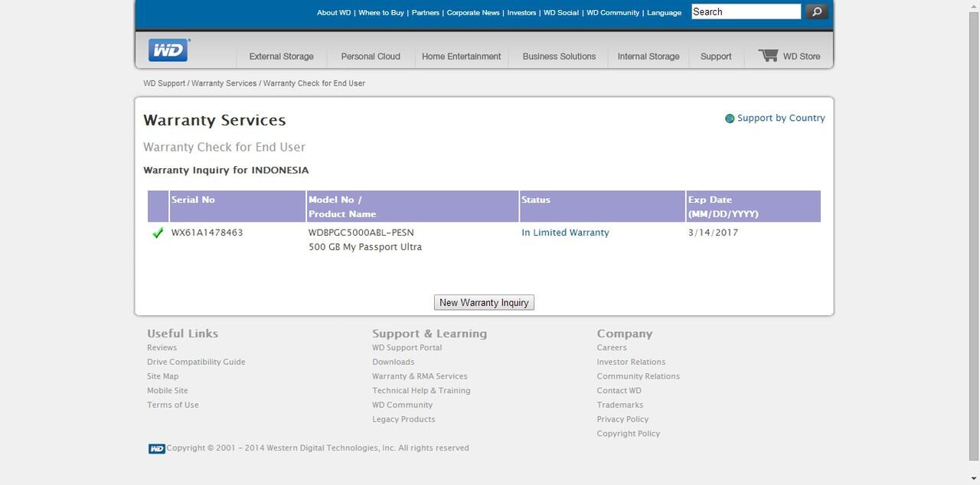Click the New Warranty Inquiry button
The image size is (980, 485).
pos(484,303)
